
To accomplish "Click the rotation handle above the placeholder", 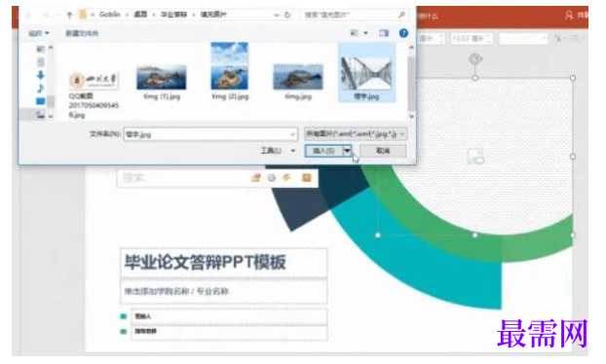I will [475, 59].
